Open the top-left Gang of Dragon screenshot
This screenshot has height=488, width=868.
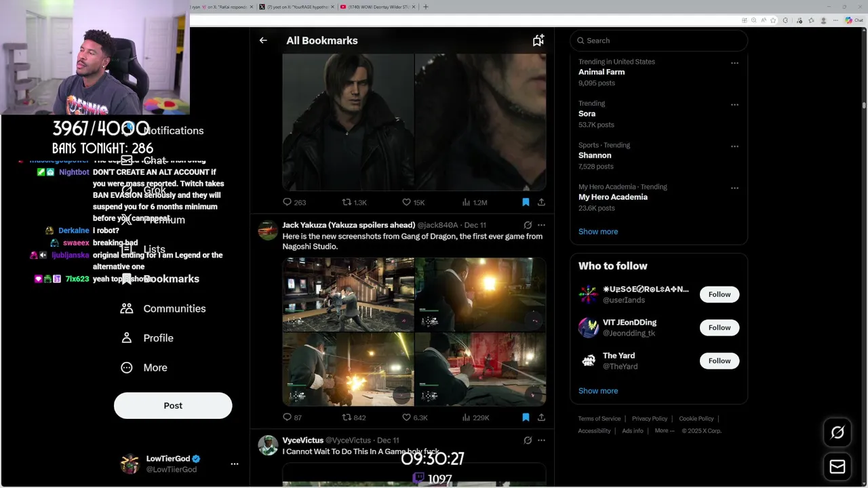[x=348, y=294]
